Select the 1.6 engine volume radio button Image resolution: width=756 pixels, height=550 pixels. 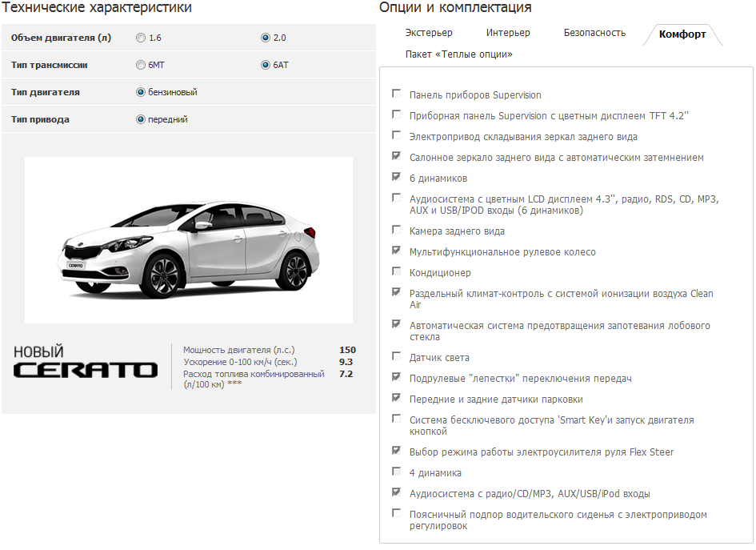(140, 38)
